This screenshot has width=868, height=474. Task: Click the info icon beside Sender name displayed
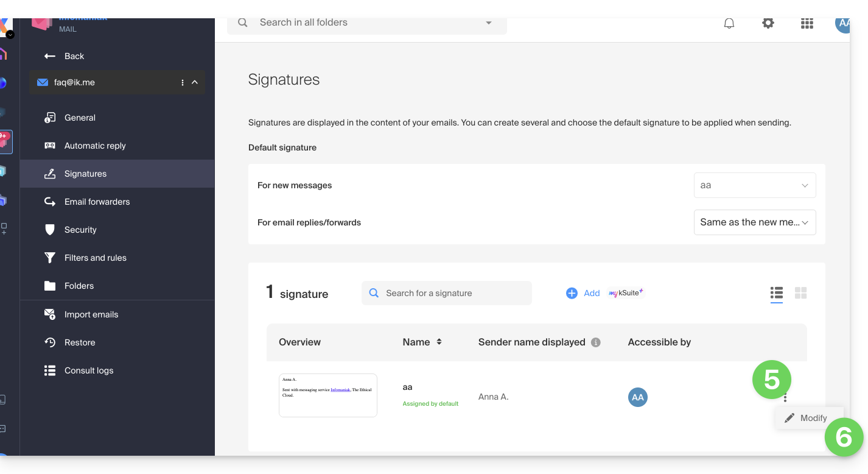coord(596,342)
